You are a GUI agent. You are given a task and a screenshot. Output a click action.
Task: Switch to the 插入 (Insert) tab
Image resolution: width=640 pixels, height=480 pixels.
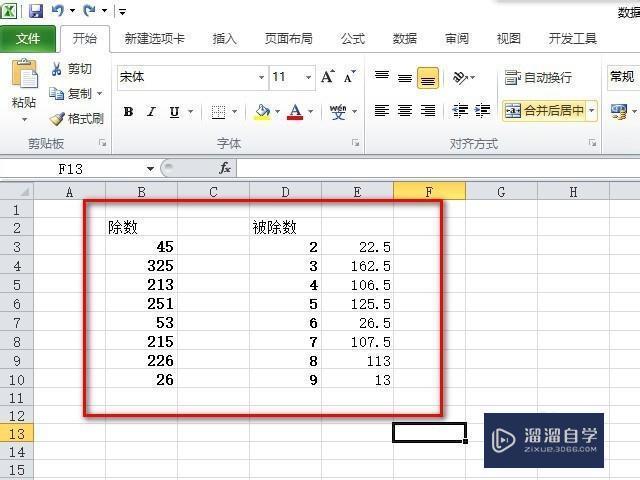pos(224,39)
